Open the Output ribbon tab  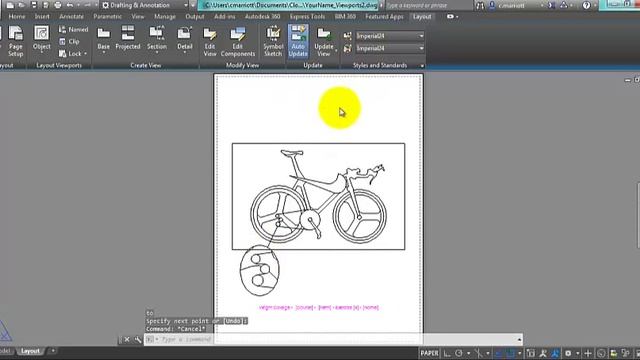[195, 17]
